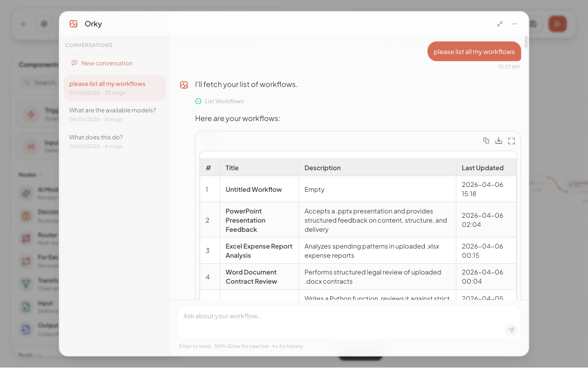The height and width of the screenshot is (368, 588).
Task: Start a new conversation
Action: 115,63
